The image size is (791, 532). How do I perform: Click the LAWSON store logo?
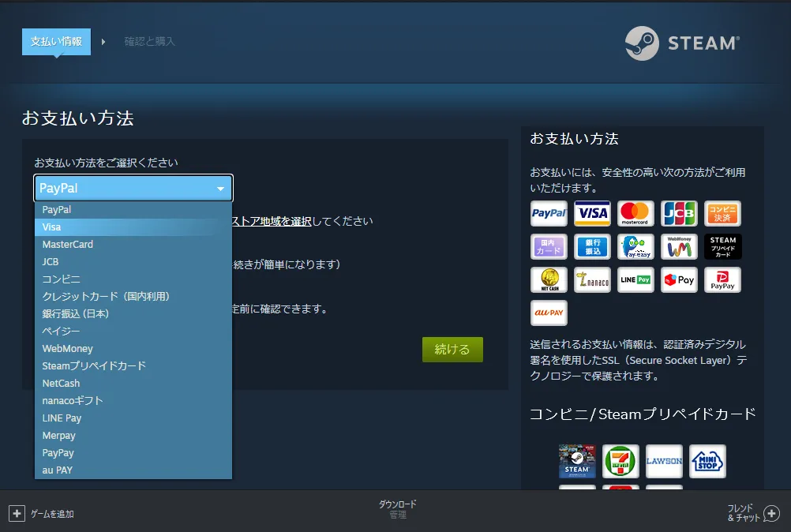664,462
